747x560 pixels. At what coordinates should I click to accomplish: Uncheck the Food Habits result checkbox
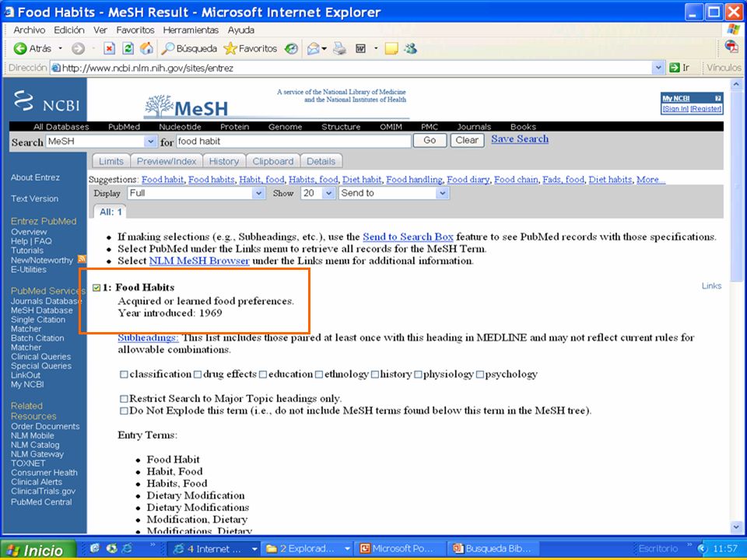coord(96,287)
